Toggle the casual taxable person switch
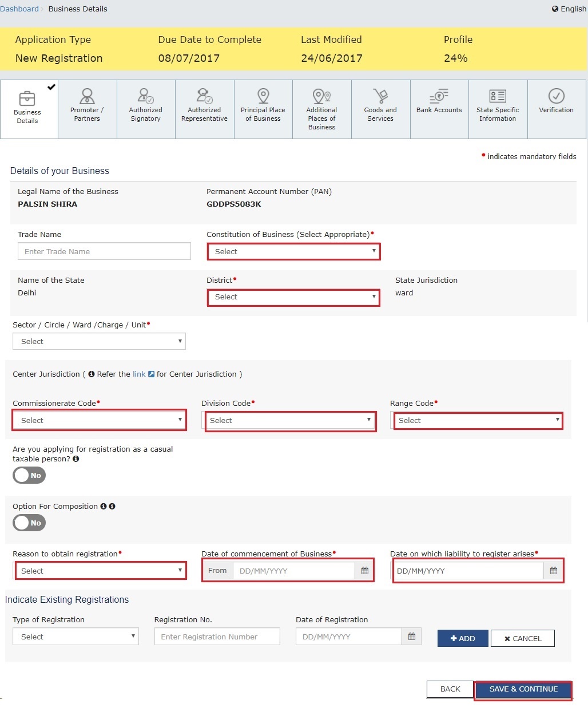 (29, 475)
